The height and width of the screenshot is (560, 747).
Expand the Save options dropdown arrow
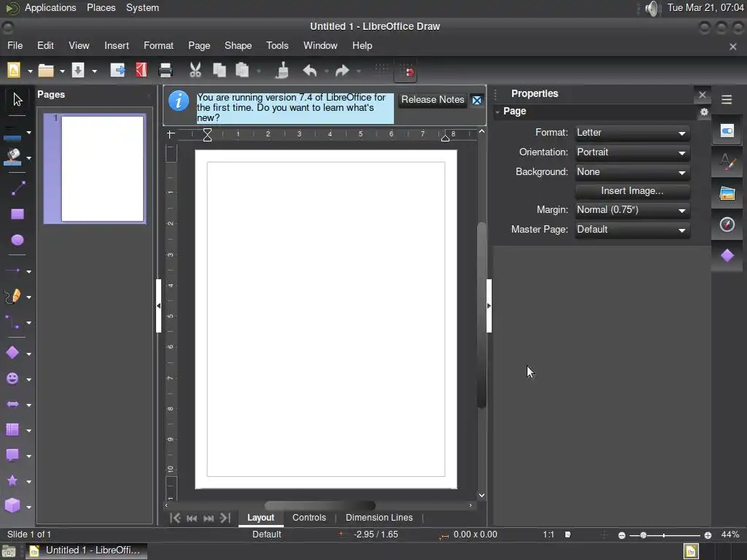(94, 71)
